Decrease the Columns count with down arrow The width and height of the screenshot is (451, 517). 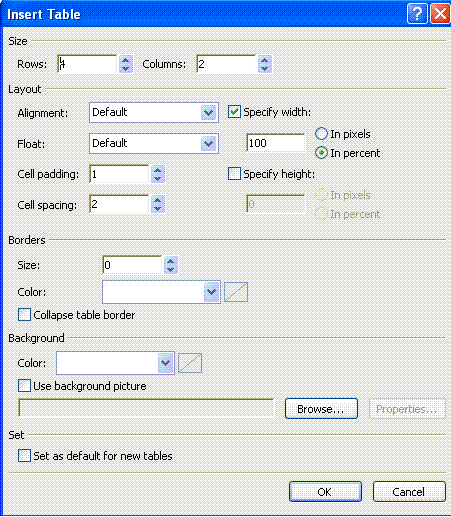[264, 68]
